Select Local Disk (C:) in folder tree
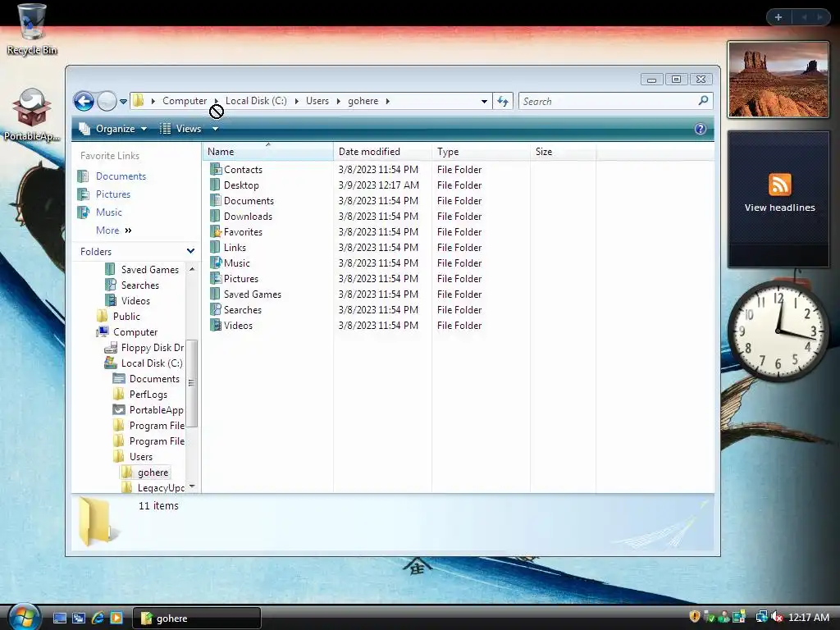 pyautogui.click(x=144, y=363)
